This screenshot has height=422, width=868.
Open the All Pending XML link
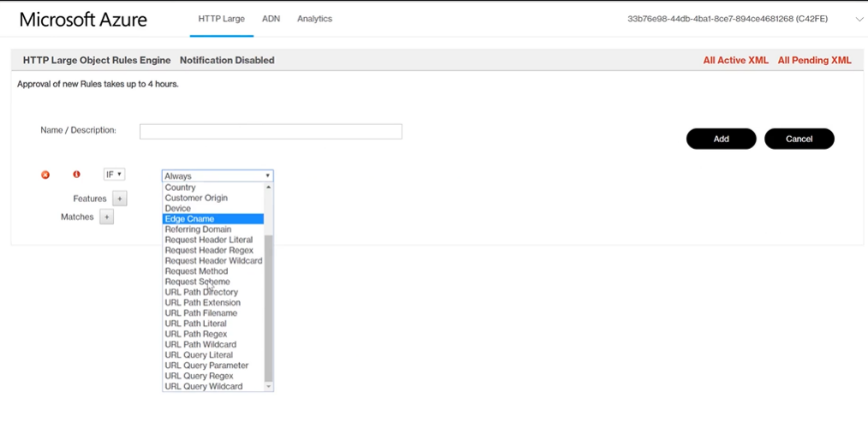(814, 60)
